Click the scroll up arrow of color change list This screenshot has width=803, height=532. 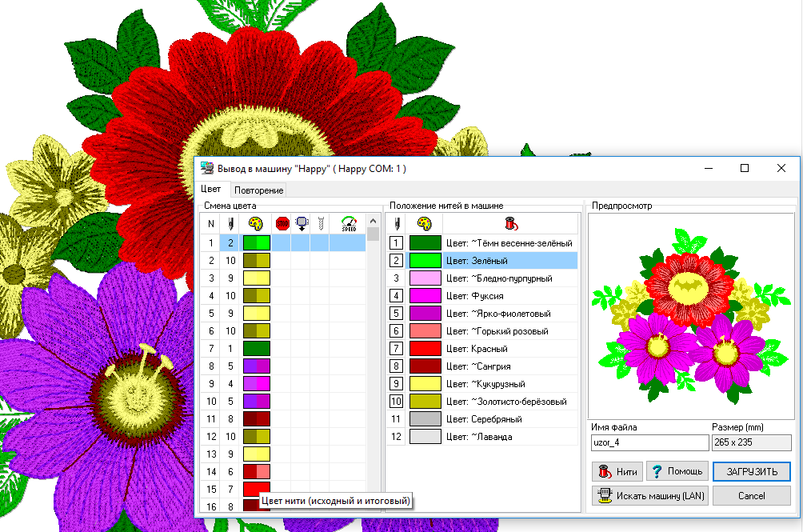374,221
